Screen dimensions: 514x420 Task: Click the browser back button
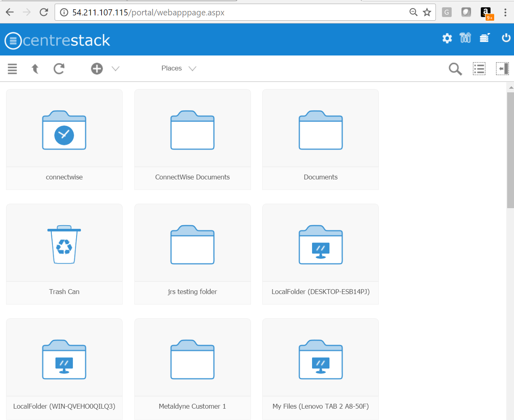tap(10, 12)
